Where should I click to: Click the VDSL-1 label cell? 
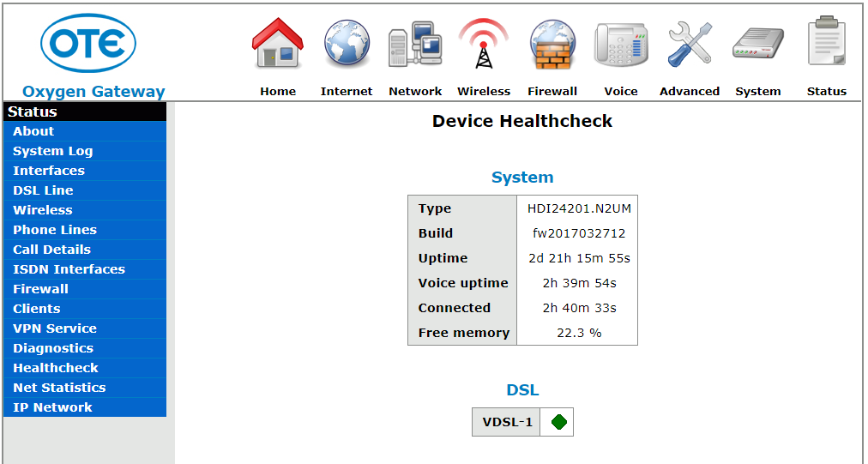[506, 422]
